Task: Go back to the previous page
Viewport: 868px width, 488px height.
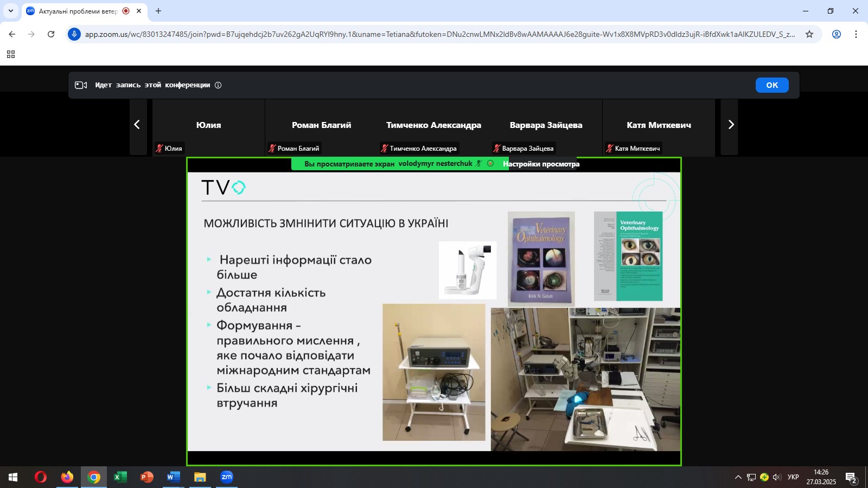Action: pyautogui.click(x=12, y=34)
